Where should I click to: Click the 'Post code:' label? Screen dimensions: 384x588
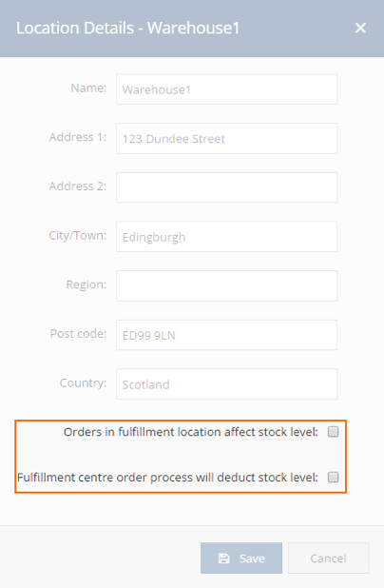[78, 333]
